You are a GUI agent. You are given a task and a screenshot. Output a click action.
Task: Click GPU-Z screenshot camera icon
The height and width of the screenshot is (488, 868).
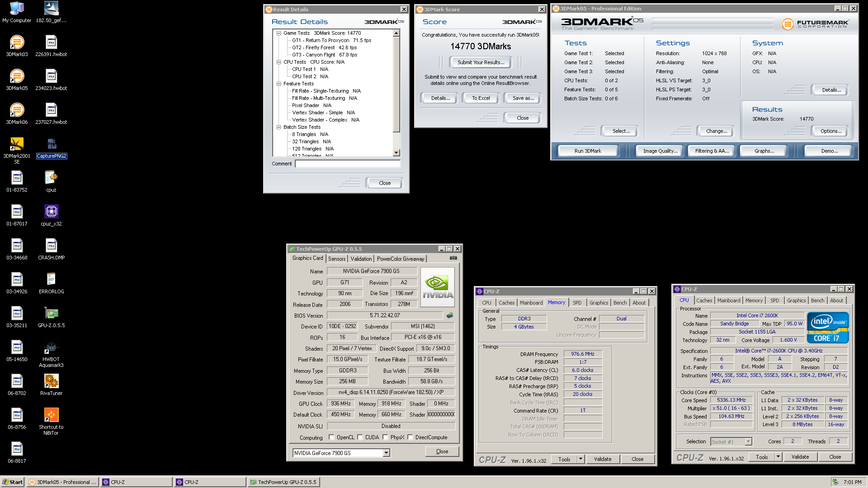coord(453,258)
